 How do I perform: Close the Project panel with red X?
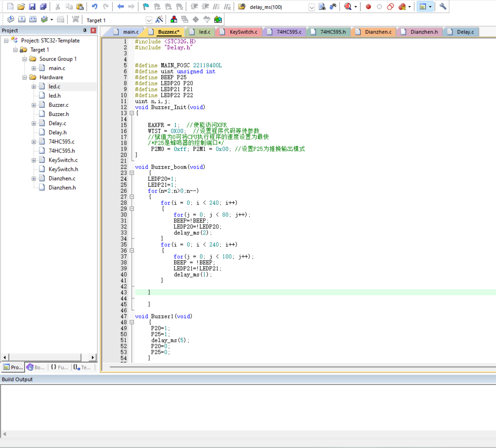tap(93, 30)
